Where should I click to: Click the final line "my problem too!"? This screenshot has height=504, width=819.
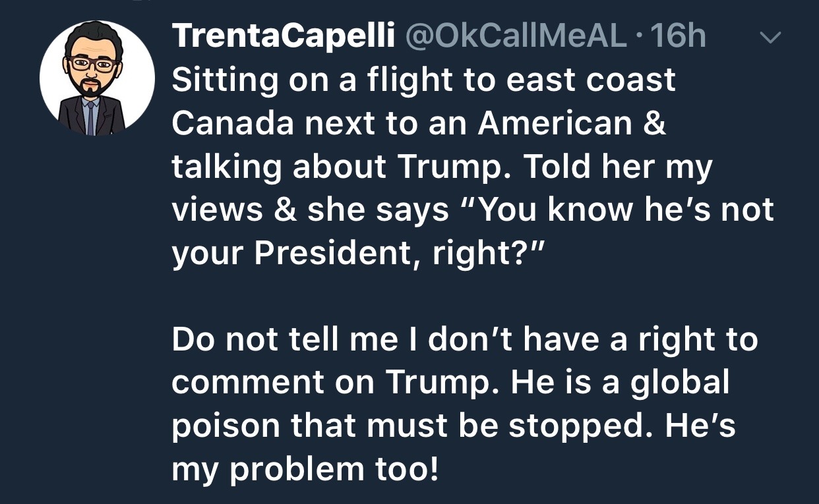tap(305, 470)
